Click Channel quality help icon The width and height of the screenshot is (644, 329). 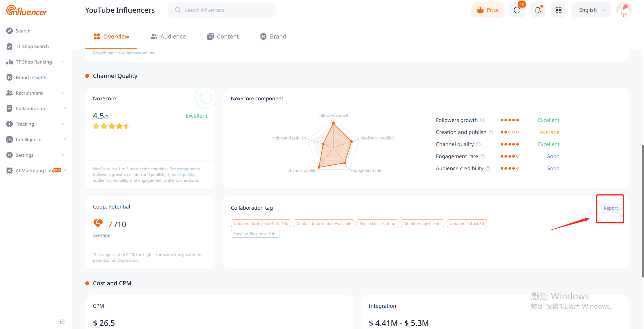(x=478, y=144)
